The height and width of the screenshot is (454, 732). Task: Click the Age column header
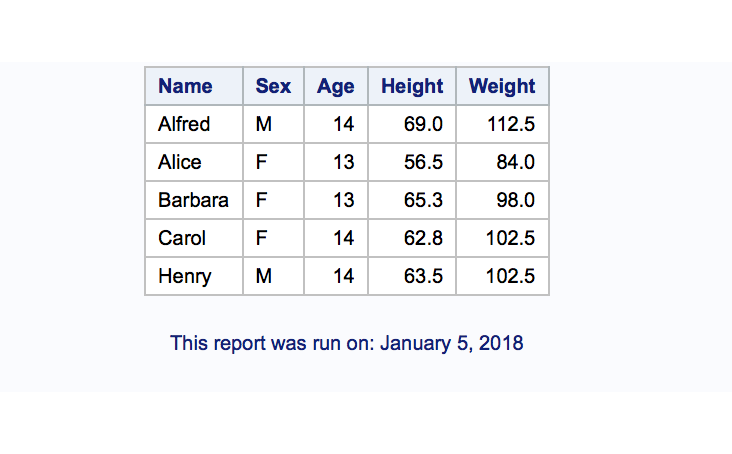coord(336,86)
